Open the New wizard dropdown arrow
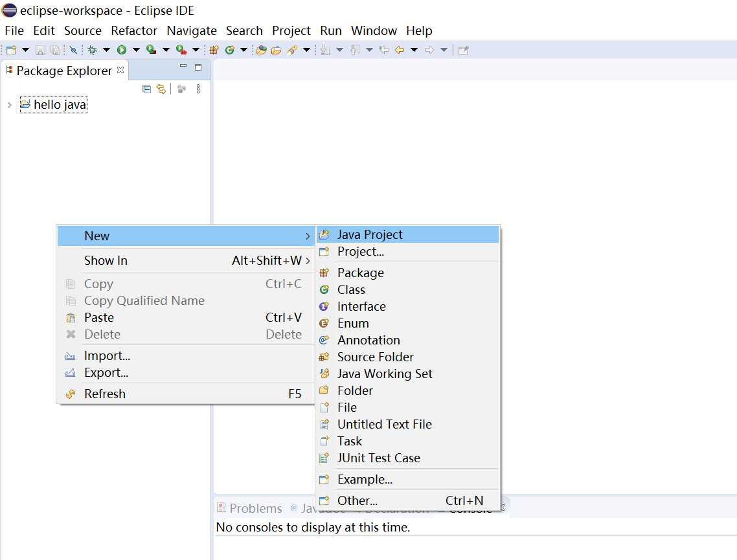Viewport: 737px width, 560px height. [25, 50]
